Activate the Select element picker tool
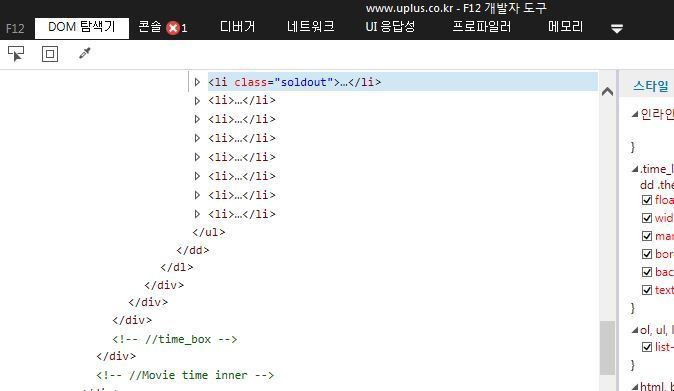The width and height of the screenshot is (674, 391). tap(16, 54)
